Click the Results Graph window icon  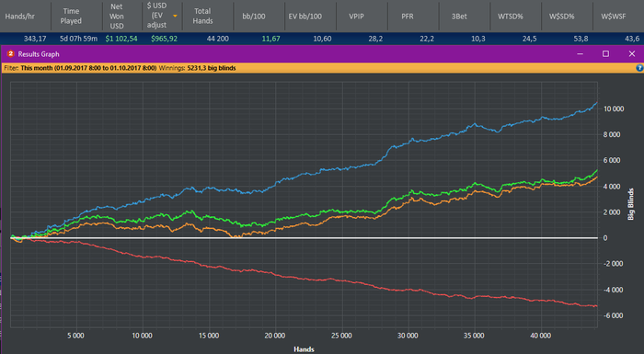(11, 54)
